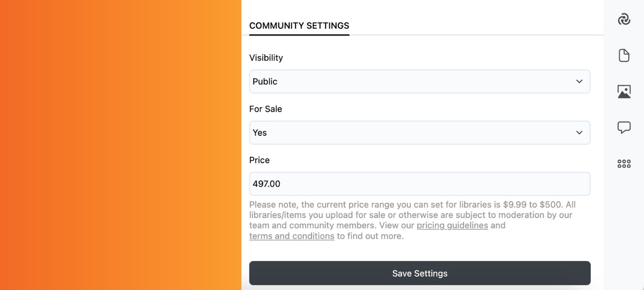This screenshot has width=644, height=290.
Task: Click the Visibility dropdown chevron
Action: (x=579, y=81)
